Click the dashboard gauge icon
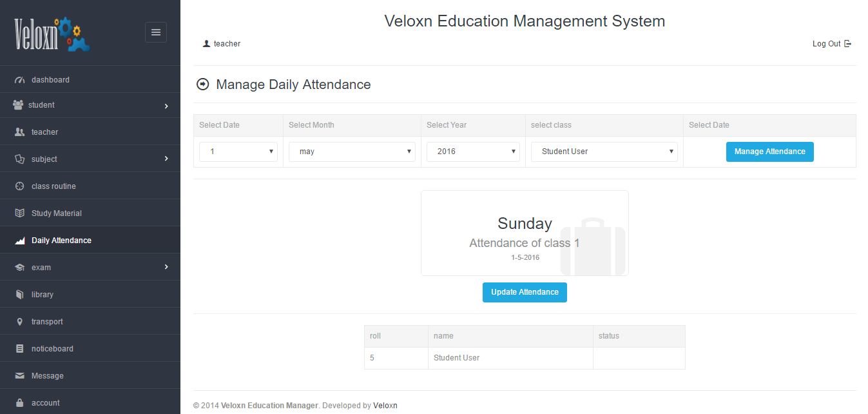The height and width of the screenshot is (414, 868). [x=19, y=80]
